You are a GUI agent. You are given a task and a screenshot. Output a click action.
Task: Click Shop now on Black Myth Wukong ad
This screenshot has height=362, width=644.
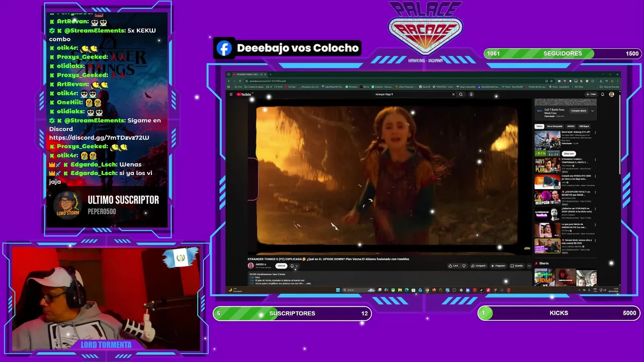tap(569, 153)
